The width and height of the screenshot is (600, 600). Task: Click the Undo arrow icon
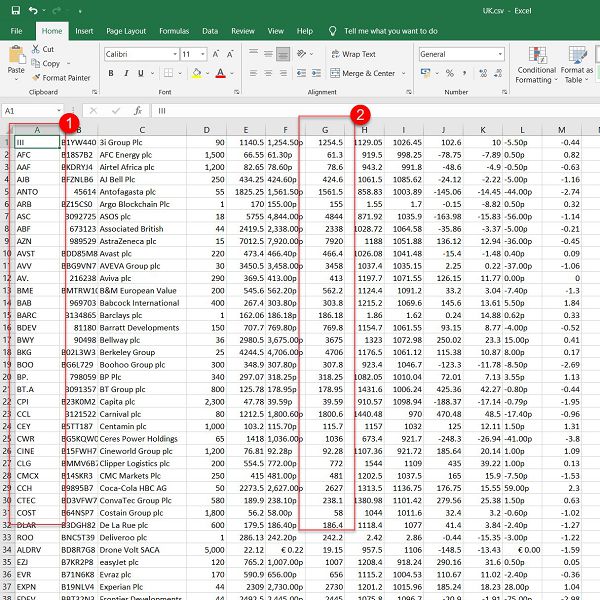(x=33, y=10)
